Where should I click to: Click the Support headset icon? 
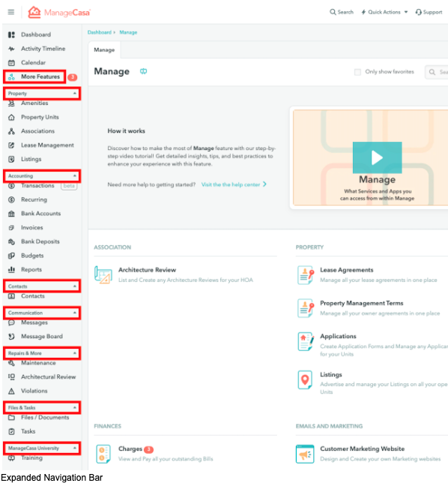[418, 12]
